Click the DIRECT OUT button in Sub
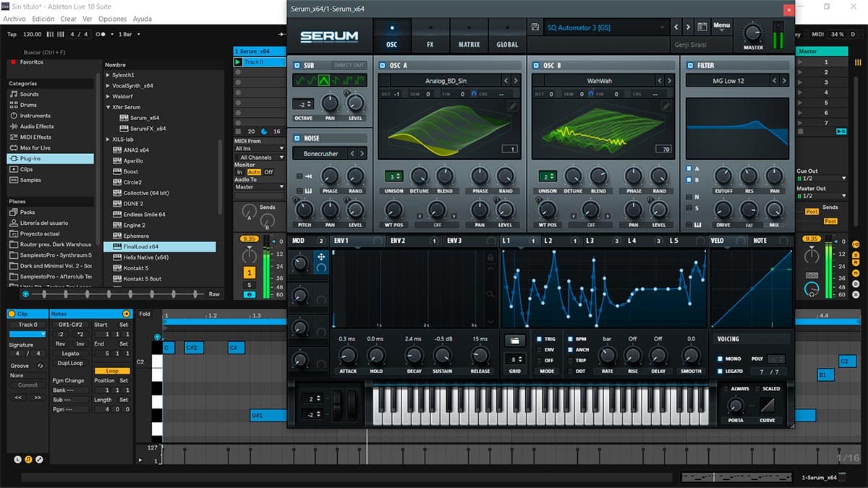This screenshot has width=868, height=488. (x=349, y=66)
